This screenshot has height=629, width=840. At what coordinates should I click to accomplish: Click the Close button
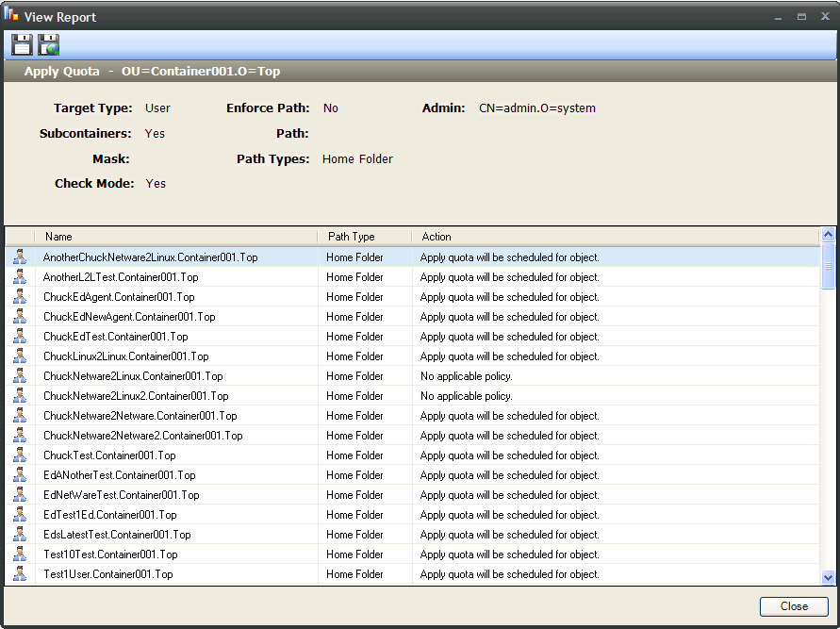[x=794, y=606]
